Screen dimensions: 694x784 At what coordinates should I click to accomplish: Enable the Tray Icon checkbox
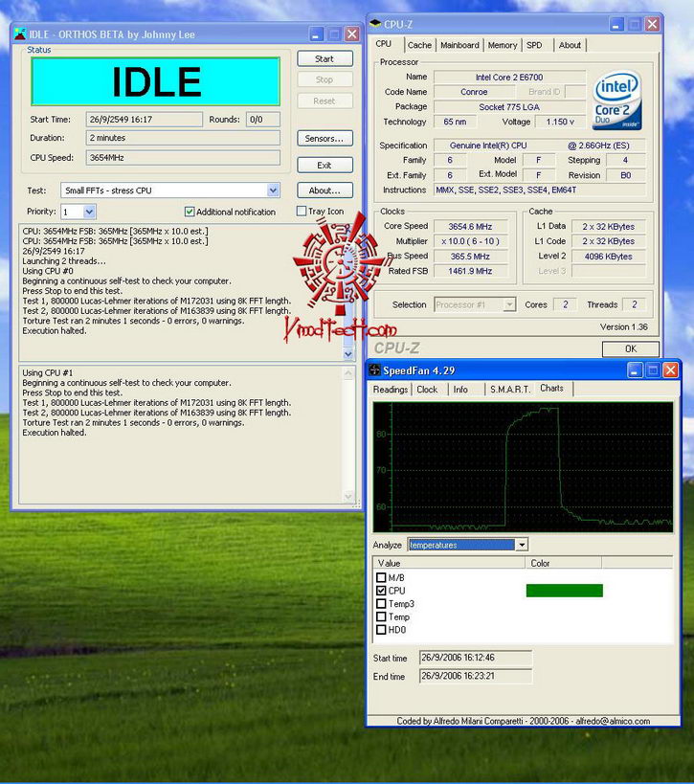coord(302,211)
